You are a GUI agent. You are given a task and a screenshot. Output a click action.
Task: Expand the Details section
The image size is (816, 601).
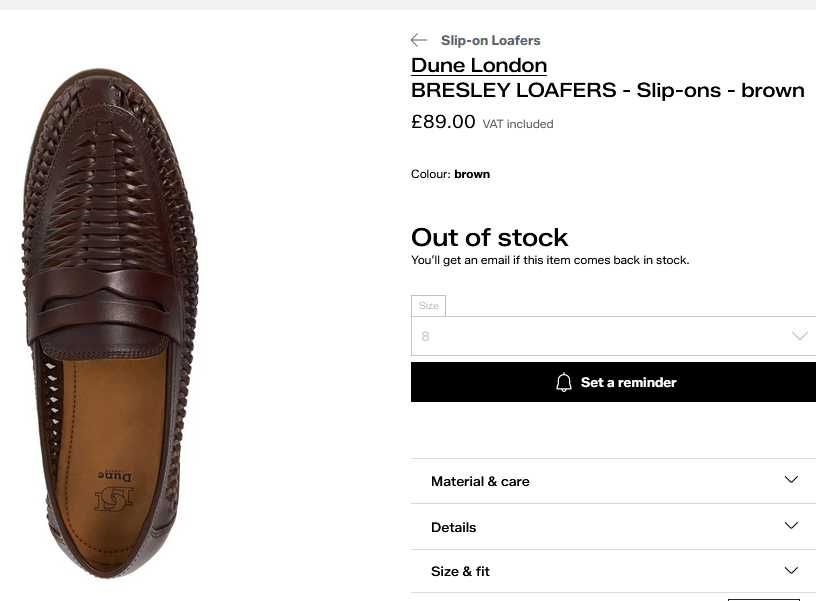point(613,527)
